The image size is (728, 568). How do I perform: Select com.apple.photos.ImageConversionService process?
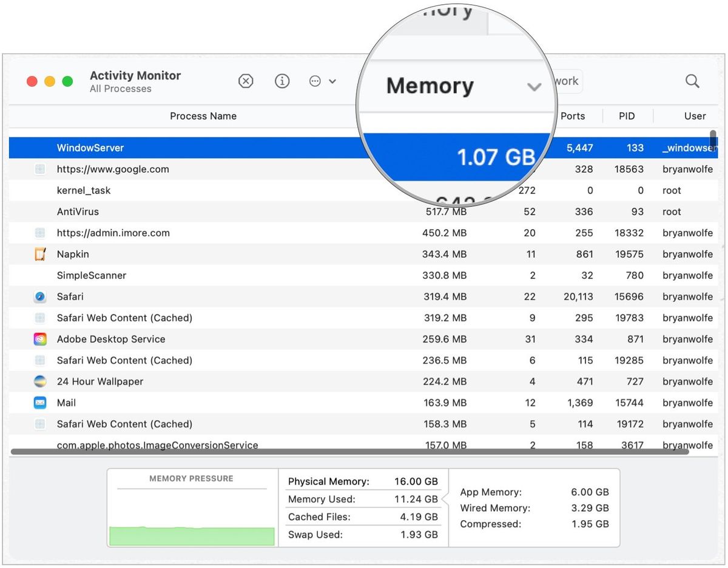pos(158,445)
